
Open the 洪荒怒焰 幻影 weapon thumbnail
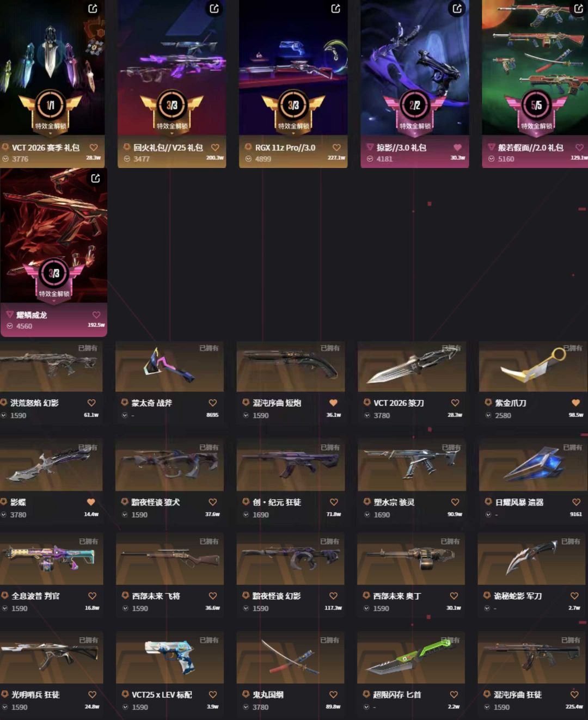point(51,366)
